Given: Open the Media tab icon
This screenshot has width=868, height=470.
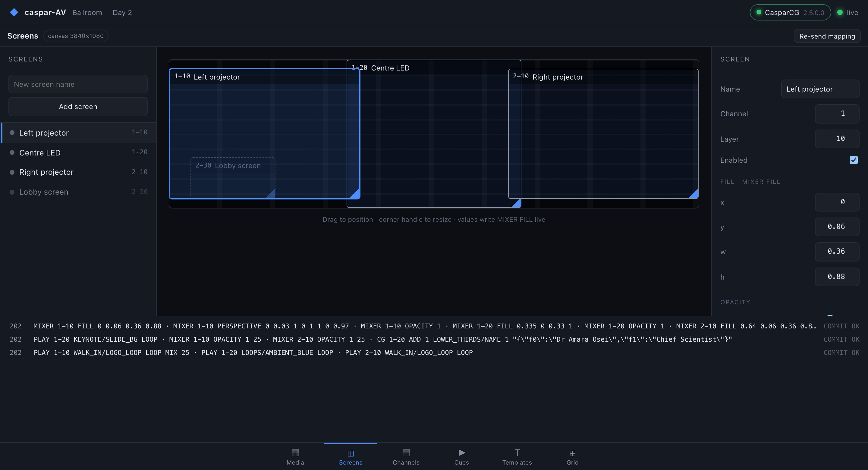Looking at the screenshot, I should 295,453.
